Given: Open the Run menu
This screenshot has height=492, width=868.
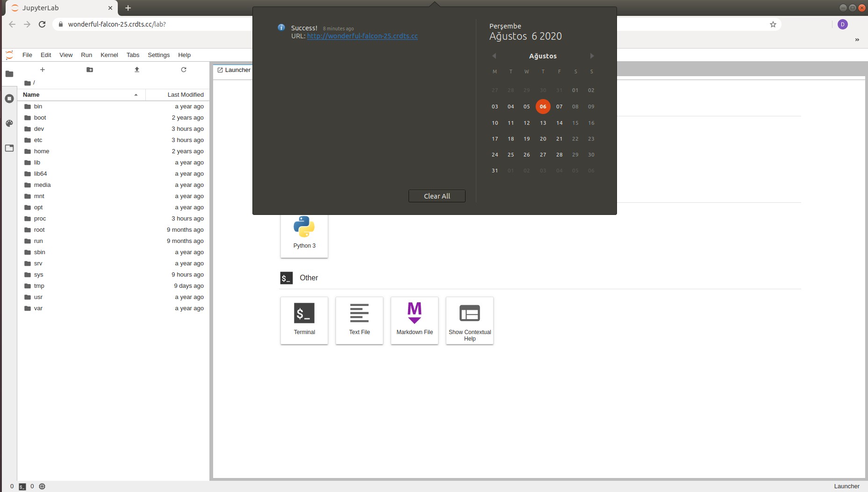Looking at the screenshot, I should [x=86, y=55].
